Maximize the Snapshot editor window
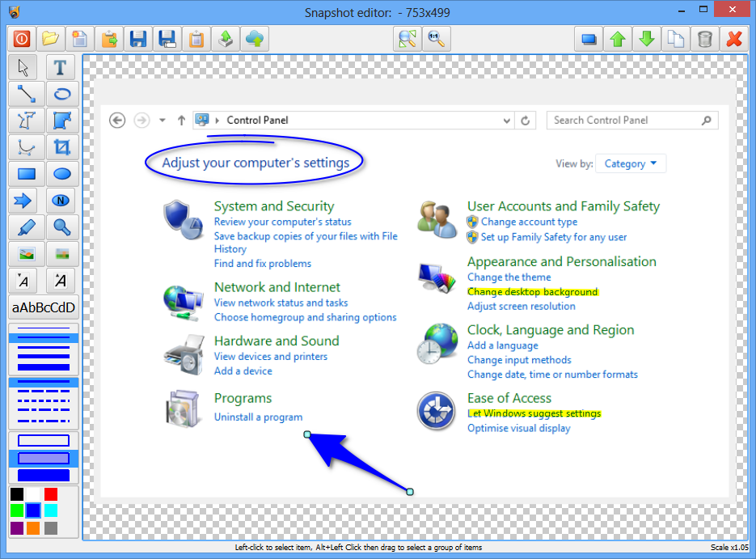Viewport: 756px width, 559px height. pos(703,9)
